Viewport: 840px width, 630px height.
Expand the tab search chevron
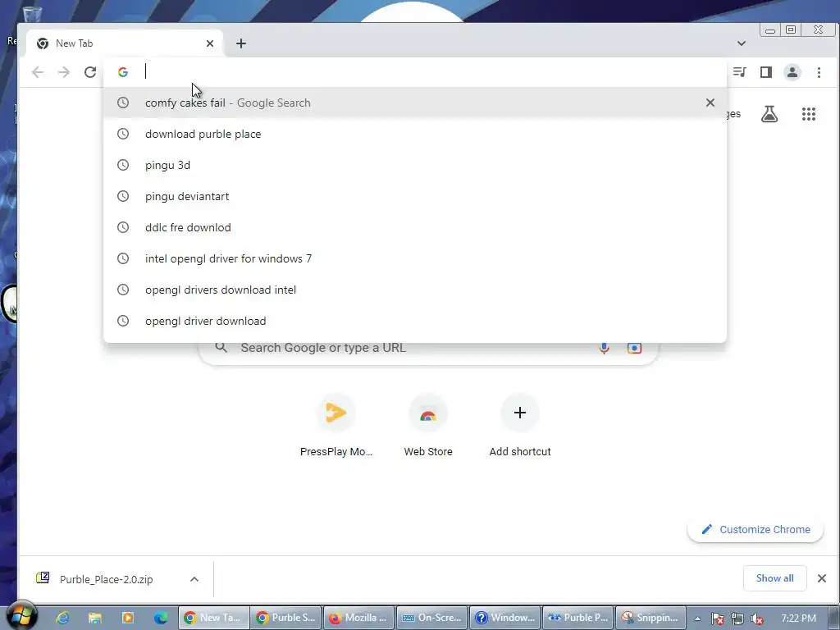tap(742, 43)
